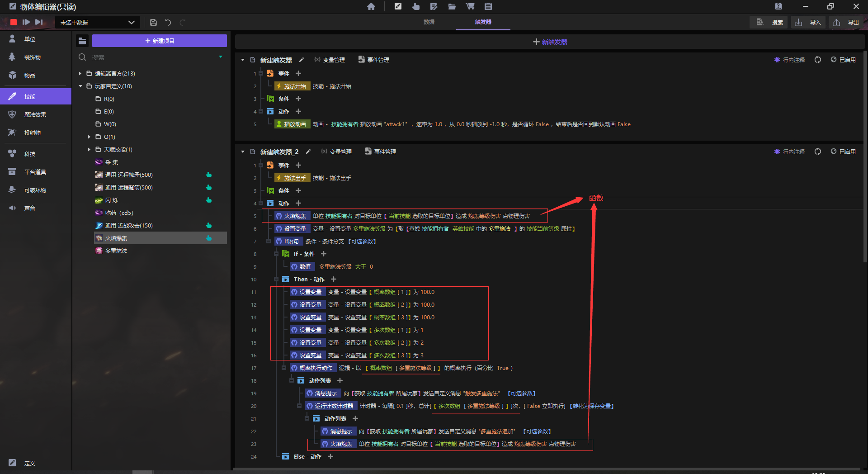Open the search filter dropdown arrow
This screenshot has height=474, width=868.
221,57
